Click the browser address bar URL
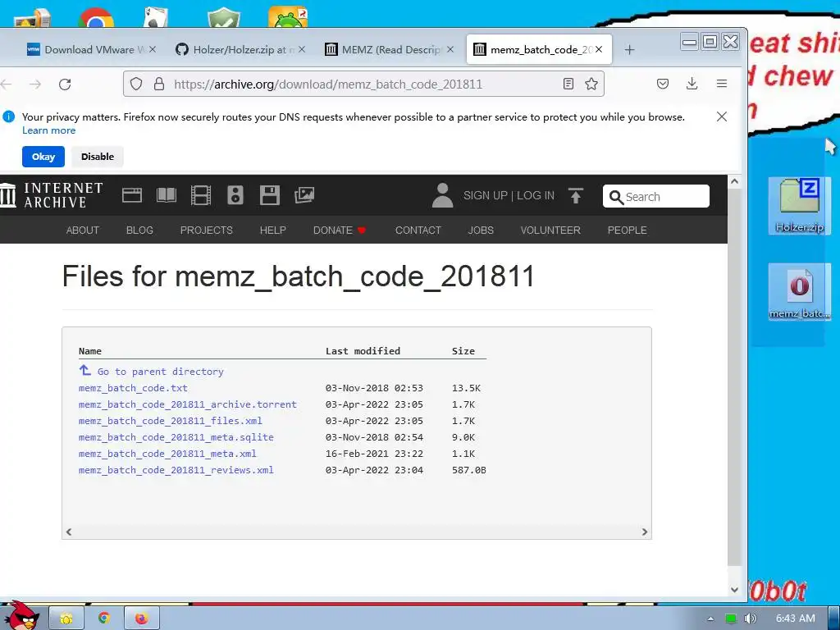 point(328,84)
